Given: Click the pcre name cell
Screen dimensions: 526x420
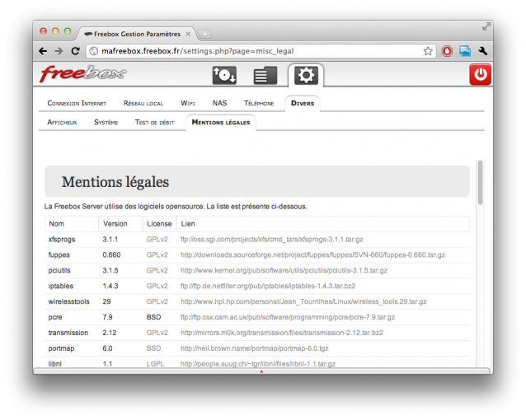Looking at the screenshot, I should pos(55,317).
